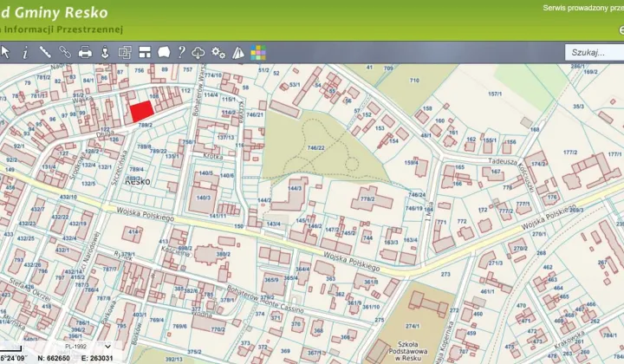
Task: Click the warning triangle icon
Action: (x=238, y=53)
